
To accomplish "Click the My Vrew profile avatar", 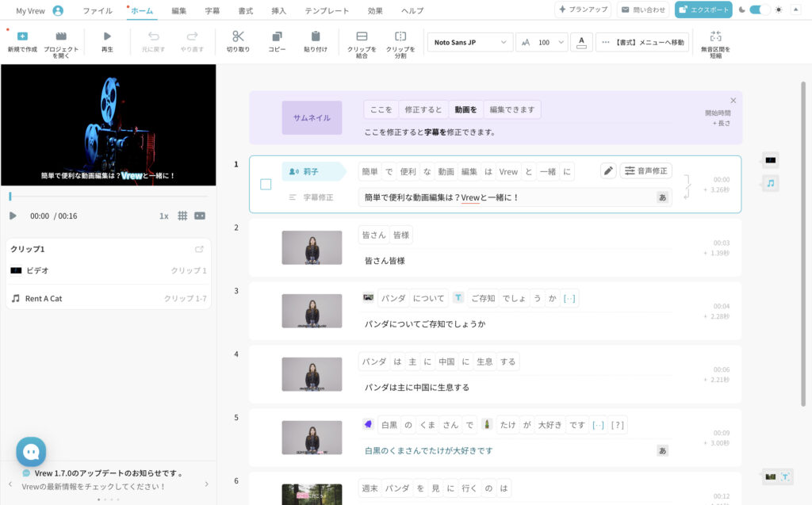I will 58,10.
